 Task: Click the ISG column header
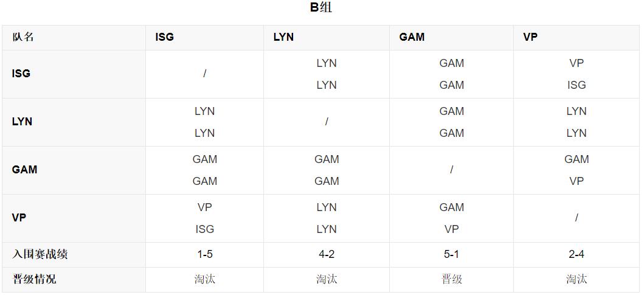click(x=165, y=37)
